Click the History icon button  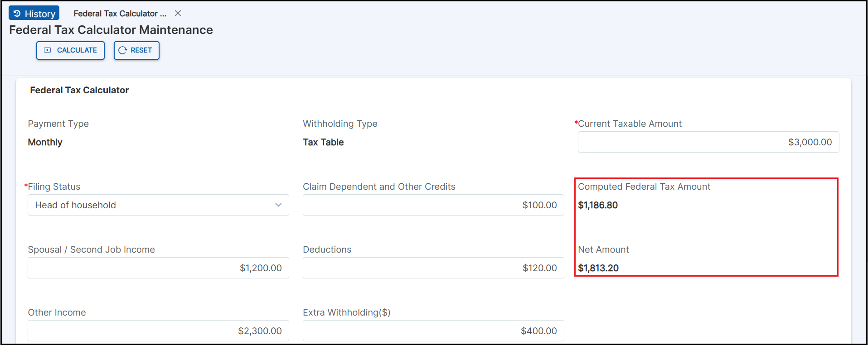tap(17, 14)
